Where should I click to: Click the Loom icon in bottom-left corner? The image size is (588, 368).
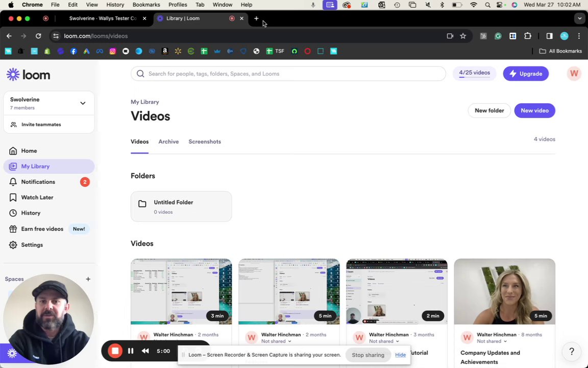pos(12,354)
